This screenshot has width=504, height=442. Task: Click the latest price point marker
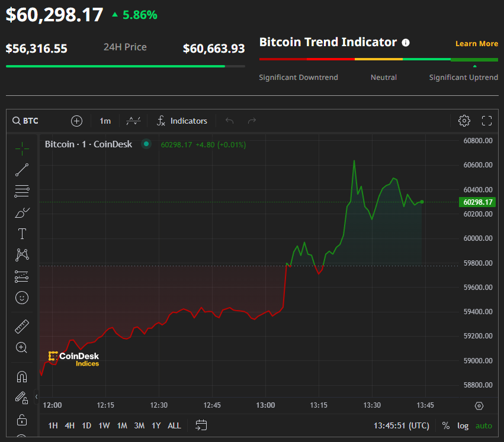coord(422,202)
